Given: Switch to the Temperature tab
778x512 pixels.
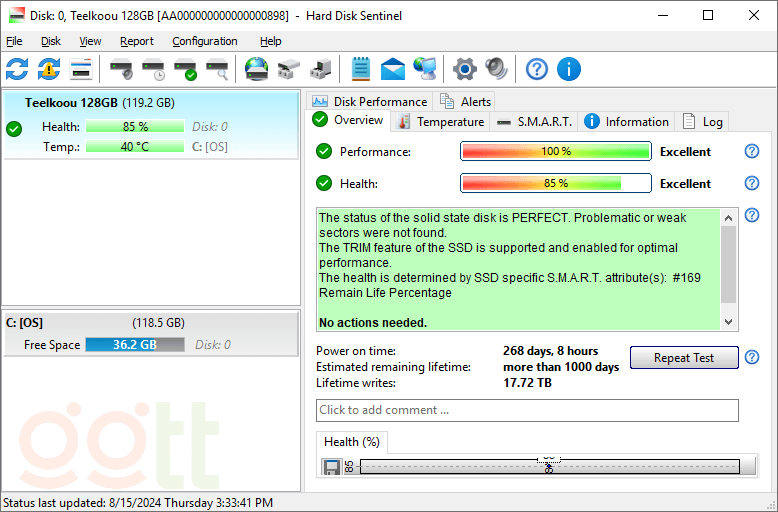Looking at the screenshot, I should pos(440,122).
